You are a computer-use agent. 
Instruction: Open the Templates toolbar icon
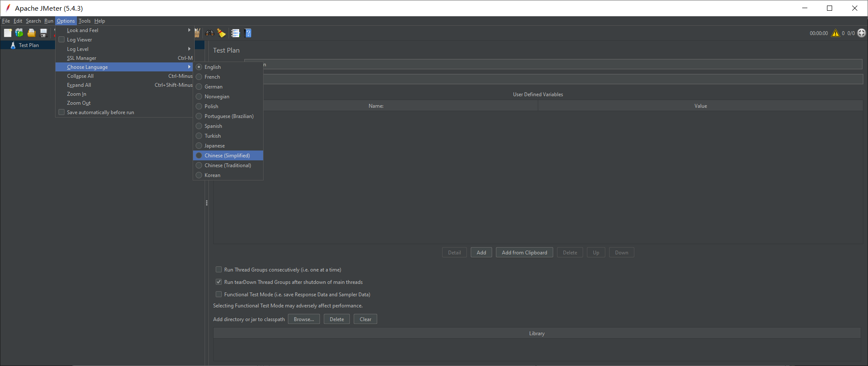click(x=19, y=33)
